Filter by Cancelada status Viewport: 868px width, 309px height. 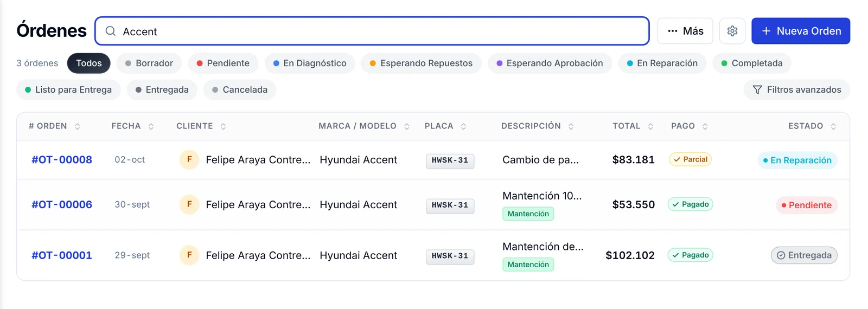click(240, 89)
